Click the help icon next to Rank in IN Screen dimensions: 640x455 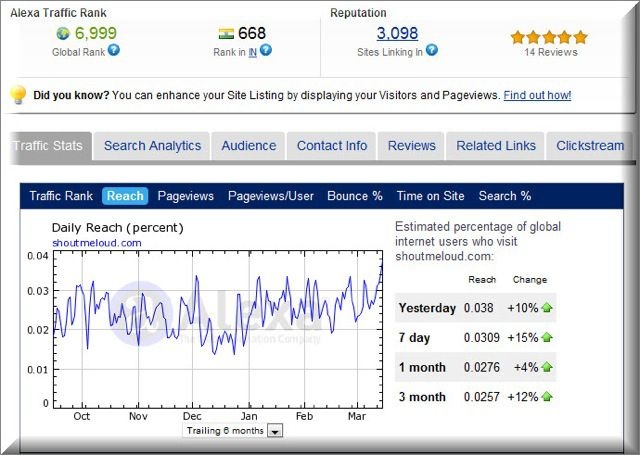[x=265, y=50]
